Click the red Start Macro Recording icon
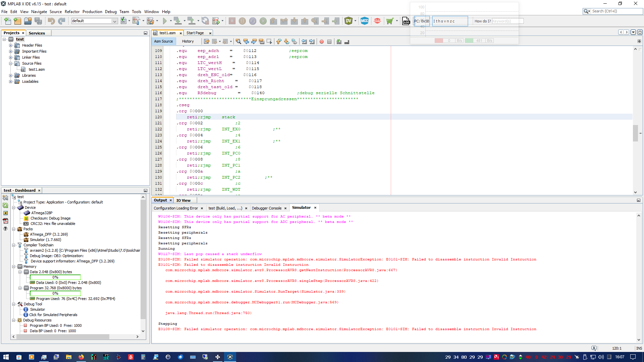644x362 pixels. 322,42
